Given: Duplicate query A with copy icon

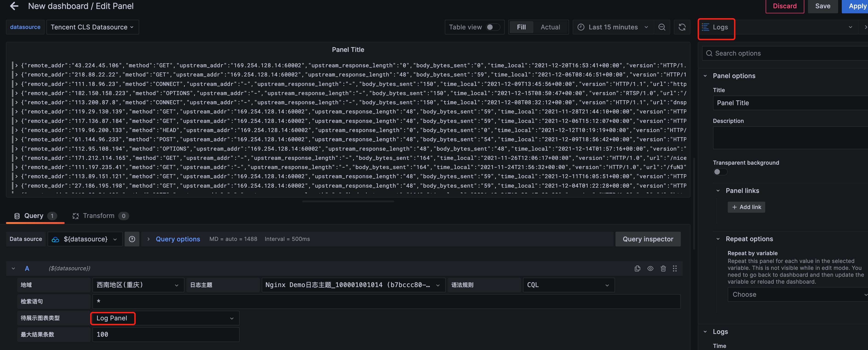Looking at the screenshot, I should pyautogui.click(x=637, y=268).
